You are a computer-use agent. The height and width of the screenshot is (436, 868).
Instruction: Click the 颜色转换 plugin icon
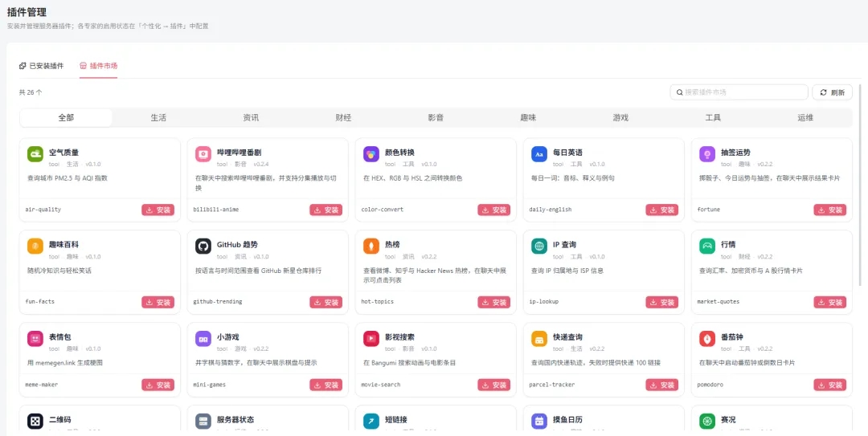pyautogui.click(x=371, y=154)
